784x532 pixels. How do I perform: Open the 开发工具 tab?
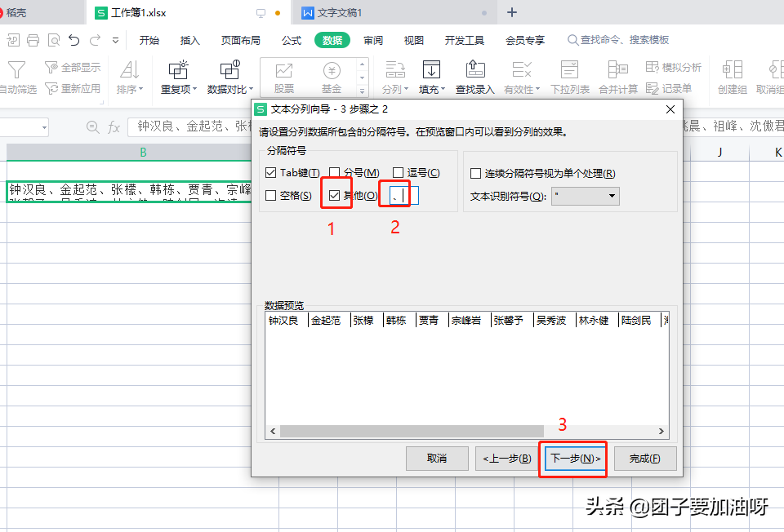click(x=465, y=41)
